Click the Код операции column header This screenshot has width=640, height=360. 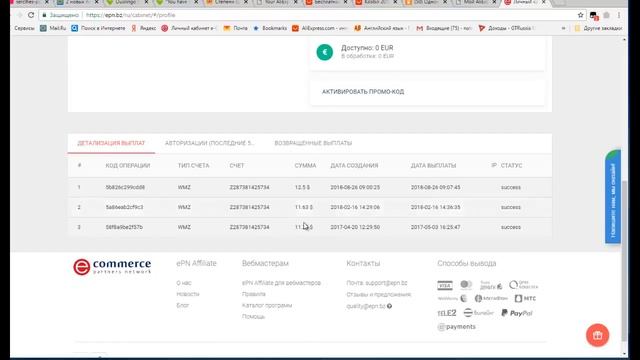(x=128, y=166)
